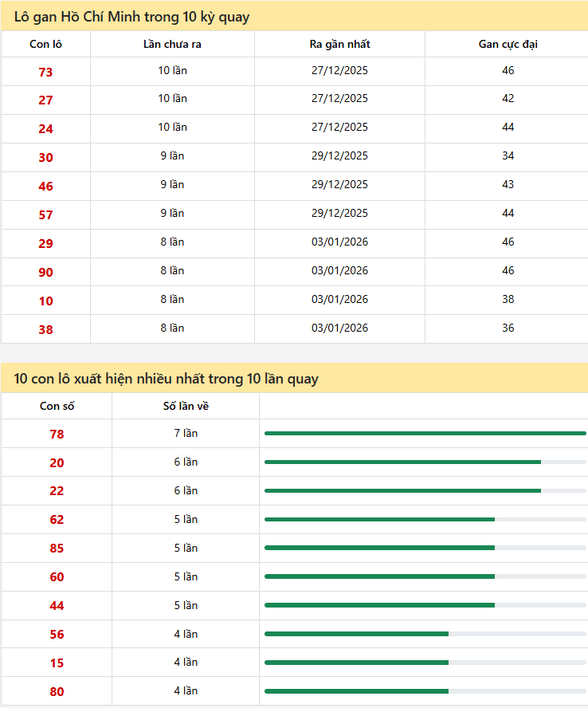Image resolution: width=588 pixels, height=708 pixels.
Task: Click red number 62 in frequency table
Action: pyautogui.click(x=57, y=520)
